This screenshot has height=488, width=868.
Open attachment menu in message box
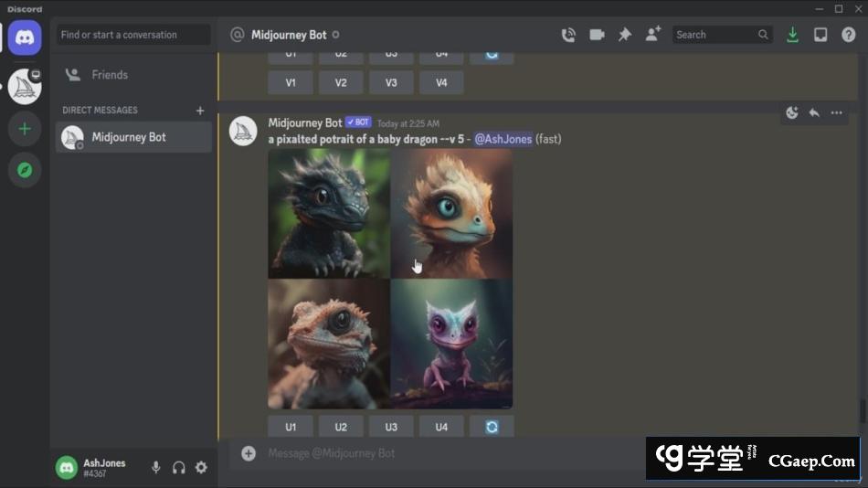(x=249, y=453)
